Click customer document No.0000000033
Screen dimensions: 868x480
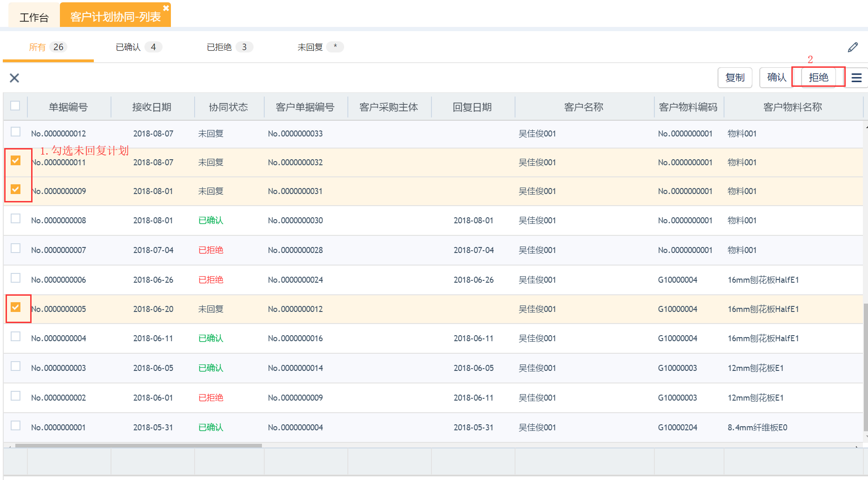(295, 134)
